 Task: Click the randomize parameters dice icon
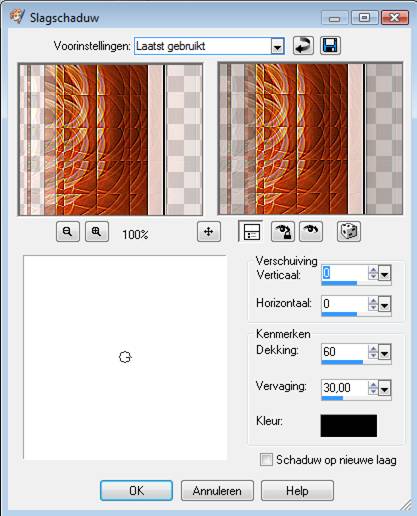pos(349,231)
